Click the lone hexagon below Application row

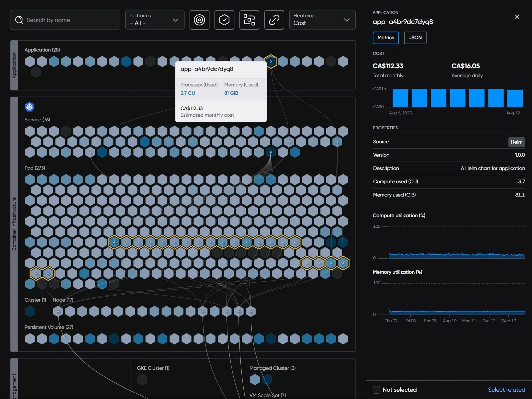[36, 72]
